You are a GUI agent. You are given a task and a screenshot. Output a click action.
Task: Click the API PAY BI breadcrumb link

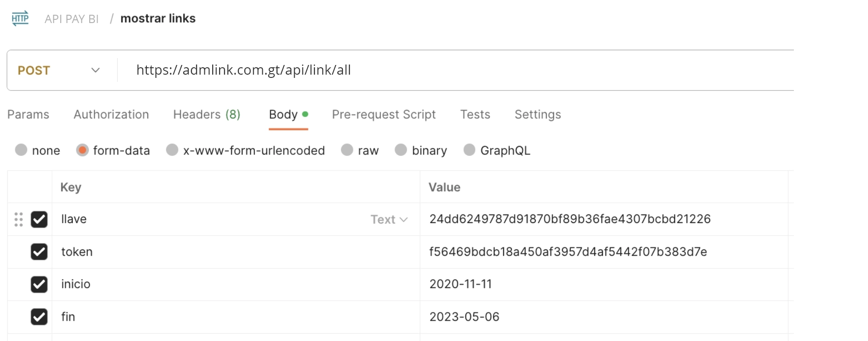click(x=72, y=19)
